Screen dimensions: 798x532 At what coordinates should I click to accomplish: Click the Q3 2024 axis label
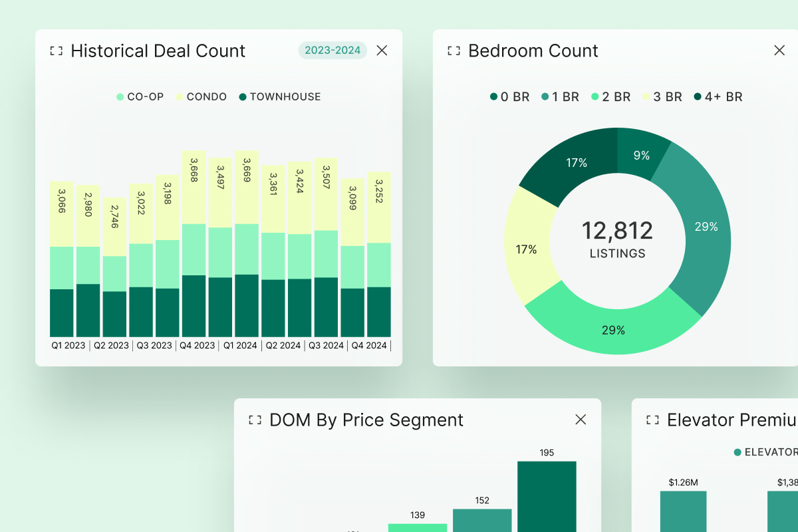pos(327,346)
